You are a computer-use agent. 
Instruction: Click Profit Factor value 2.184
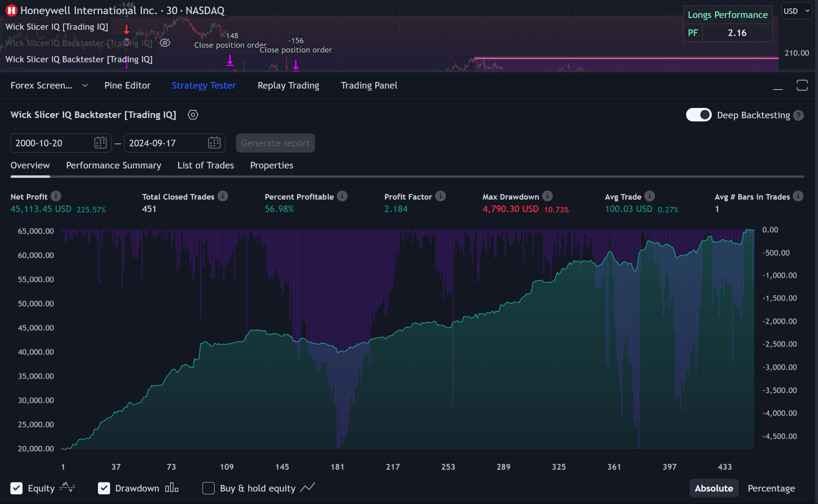[396, 209]
